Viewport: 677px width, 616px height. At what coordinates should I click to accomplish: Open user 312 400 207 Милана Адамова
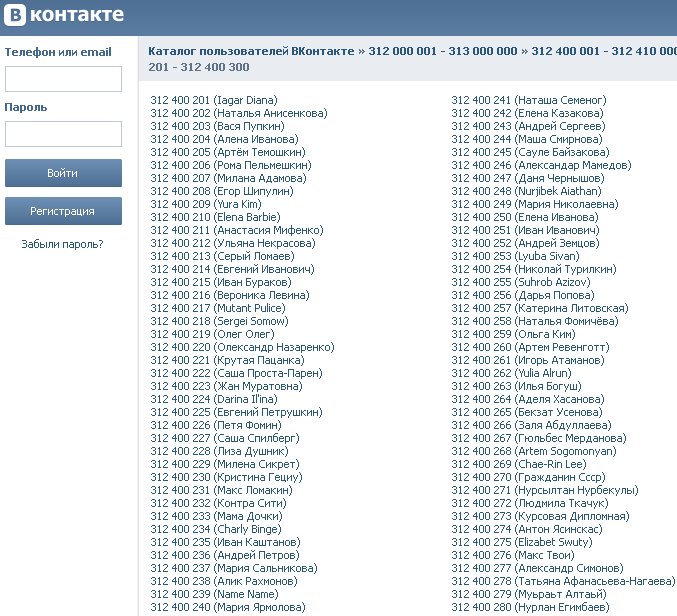tap(228, 178)
